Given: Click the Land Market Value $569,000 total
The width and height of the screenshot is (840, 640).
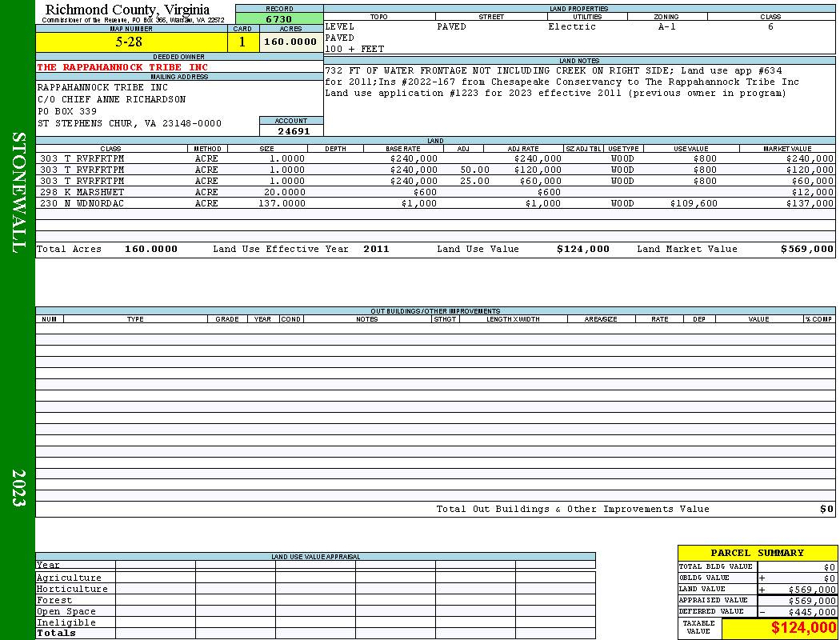Looking at the screenshot, I should [x=806, y=249].
